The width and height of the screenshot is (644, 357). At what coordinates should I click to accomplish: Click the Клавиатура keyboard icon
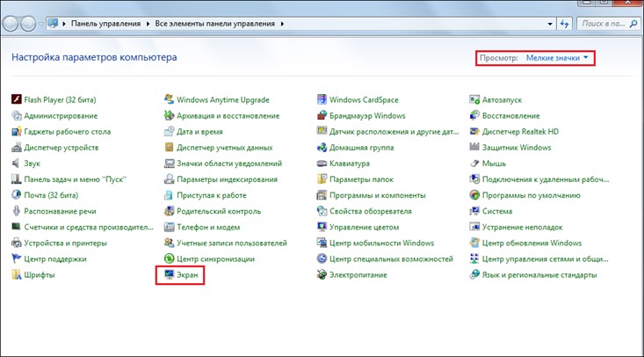(x=322, y=164)
